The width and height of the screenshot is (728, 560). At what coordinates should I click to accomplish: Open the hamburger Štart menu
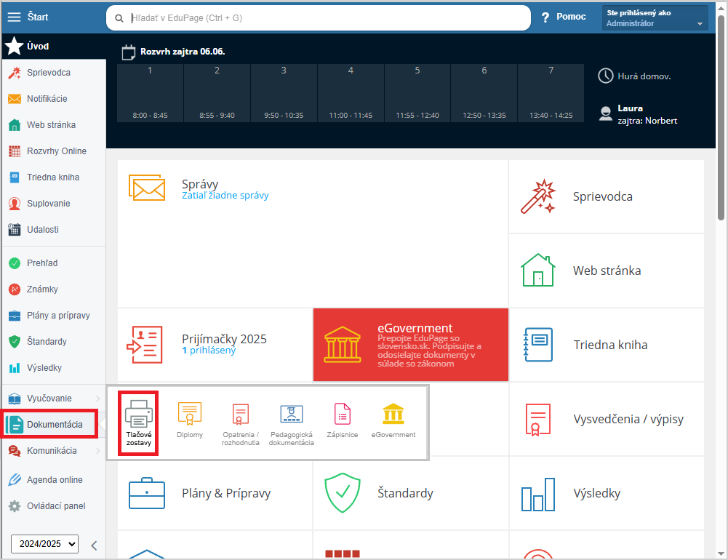point(15,17)
